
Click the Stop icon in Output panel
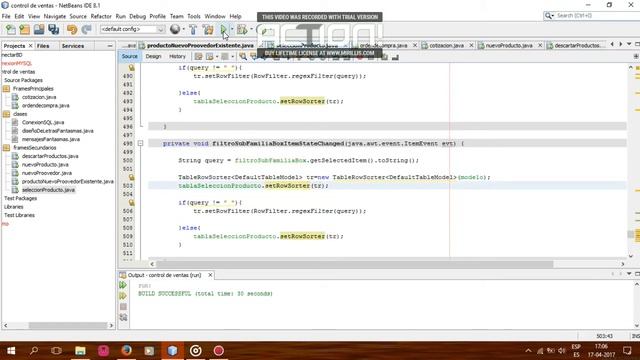click(x=123, y=307)
